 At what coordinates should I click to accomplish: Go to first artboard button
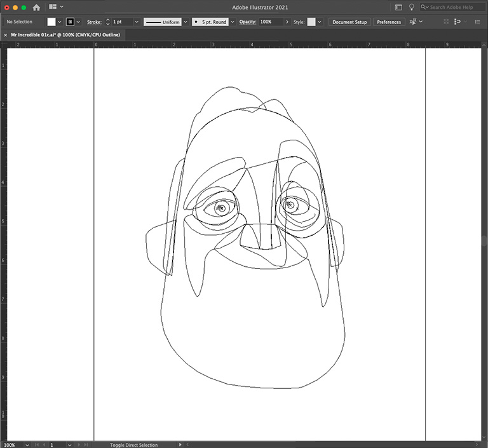(x=37, y=445)
